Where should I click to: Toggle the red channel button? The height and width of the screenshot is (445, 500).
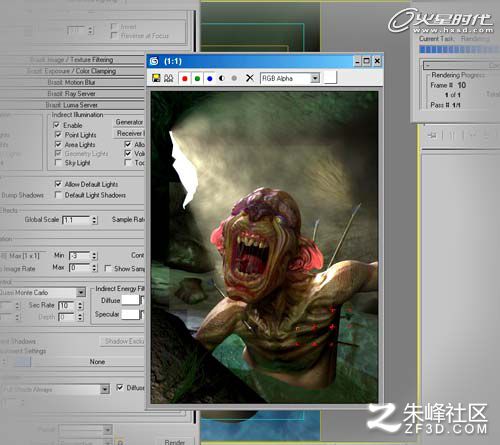coord(185,78)
